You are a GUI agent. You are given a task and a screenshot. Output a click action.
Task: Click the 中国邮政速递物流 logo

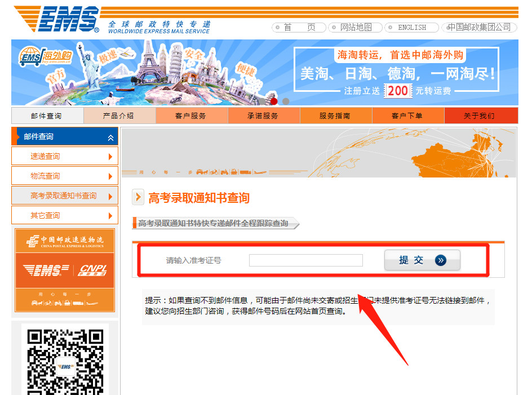coord(65,241)
